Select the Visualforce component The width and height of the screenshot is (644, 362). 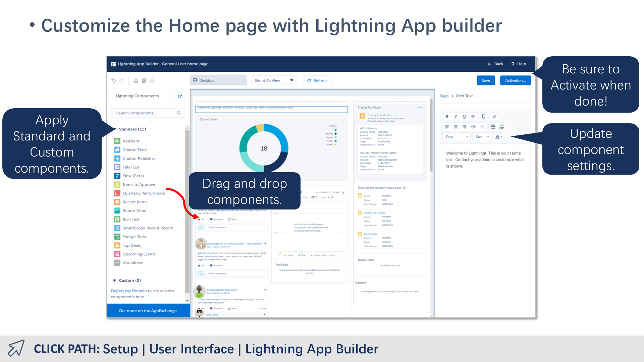coord(129,263)
